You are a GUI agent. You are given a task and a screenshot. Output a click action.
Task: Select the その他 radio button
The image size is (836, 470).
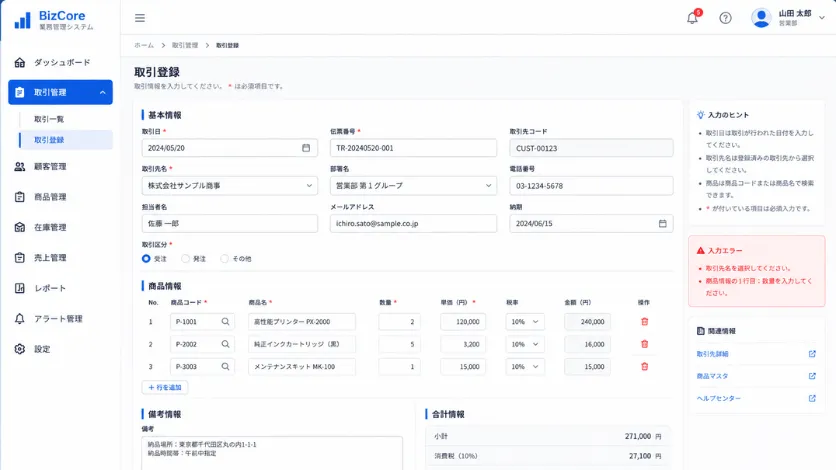(x=224, y=258)
